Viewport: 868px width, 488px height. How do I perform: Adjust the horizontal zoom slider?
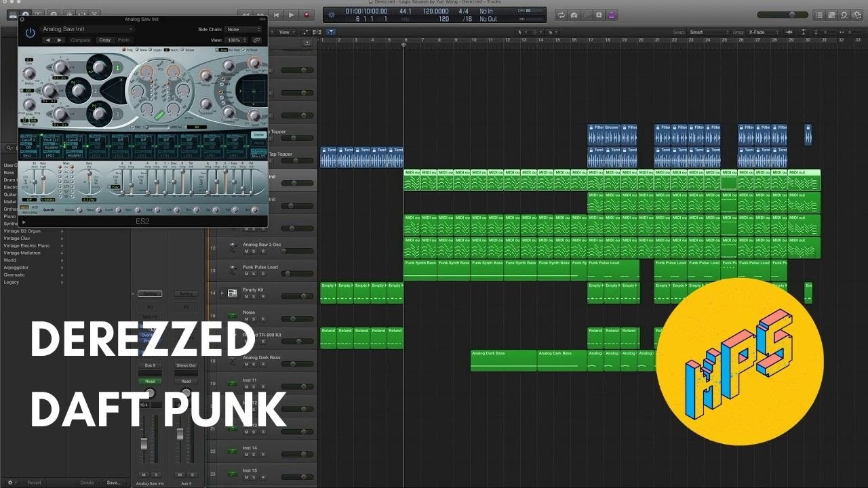[852, 32]
